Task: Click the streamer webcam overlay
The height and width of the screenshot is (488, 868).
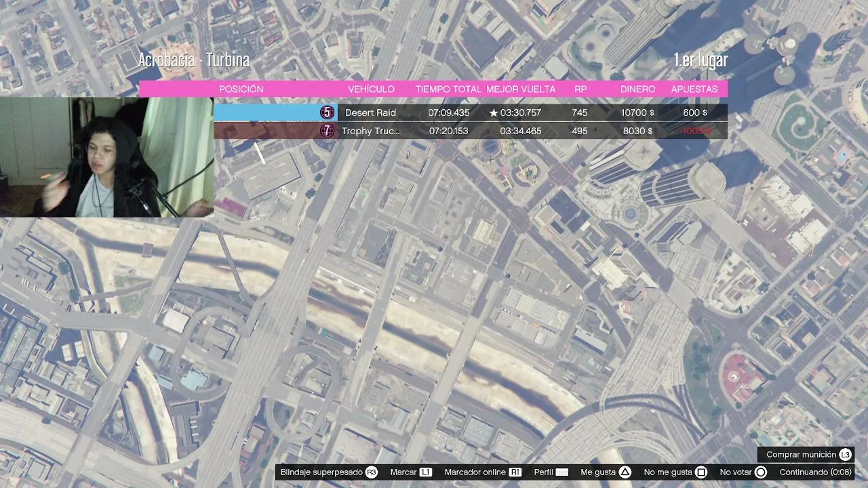Action: coord(106,157)
